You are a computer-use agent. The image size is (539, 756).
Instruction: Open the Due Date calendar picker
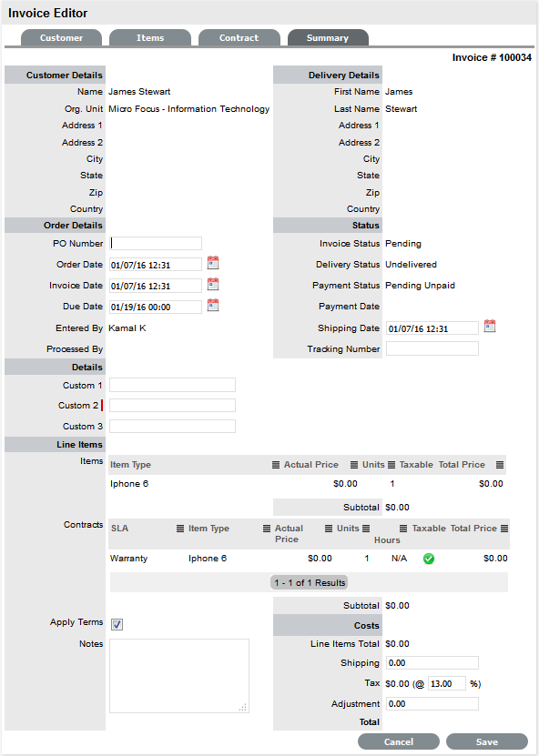(x=214, y=307)
